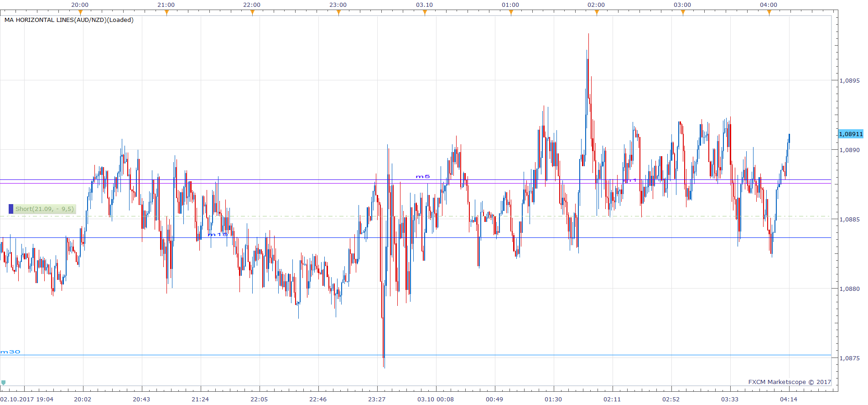The height and width of the screenshot is (405, 868).
Task: Click the 20:43 bottom time label
Action: coord(141,399)
